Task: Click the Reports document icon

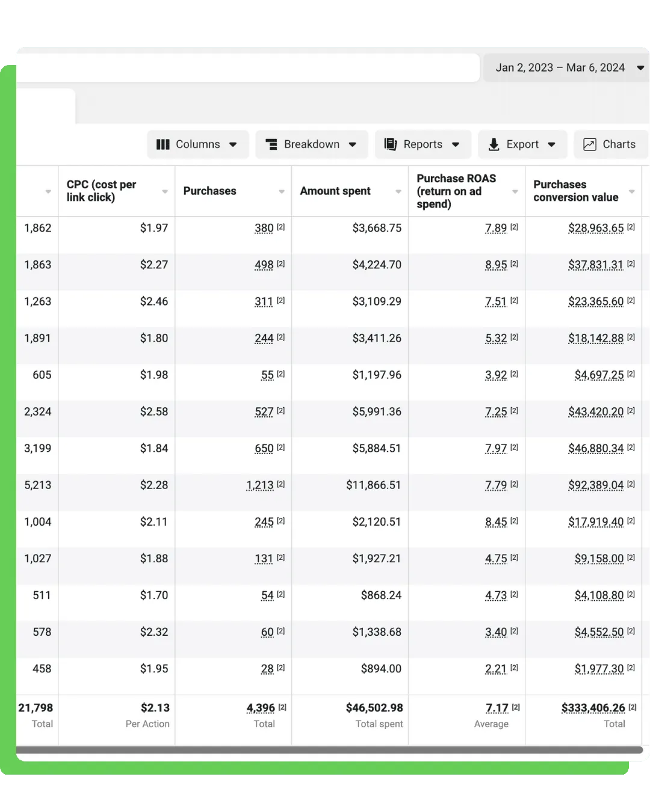Action: point(391,144)
